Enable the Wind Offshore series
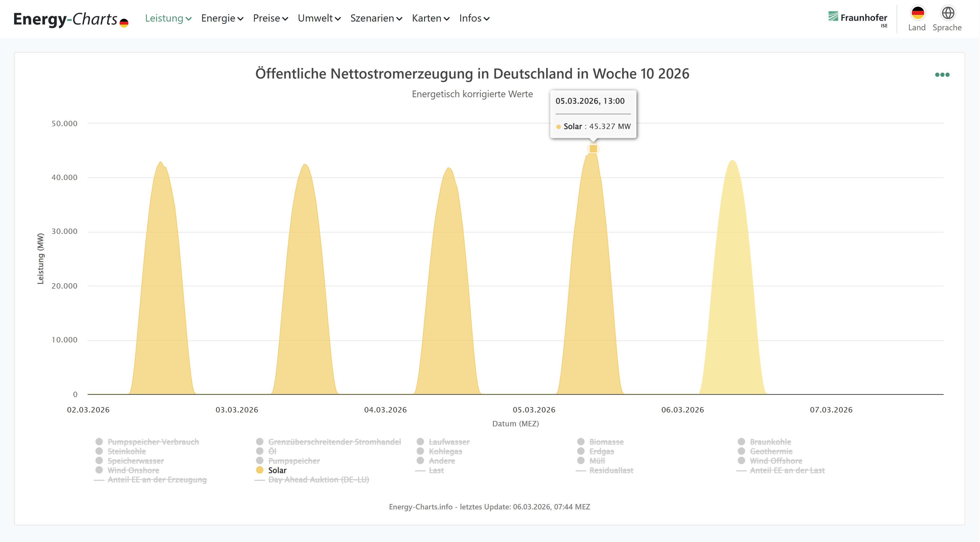The width and height of the screenshot is (980, 542). coord(776,461)
